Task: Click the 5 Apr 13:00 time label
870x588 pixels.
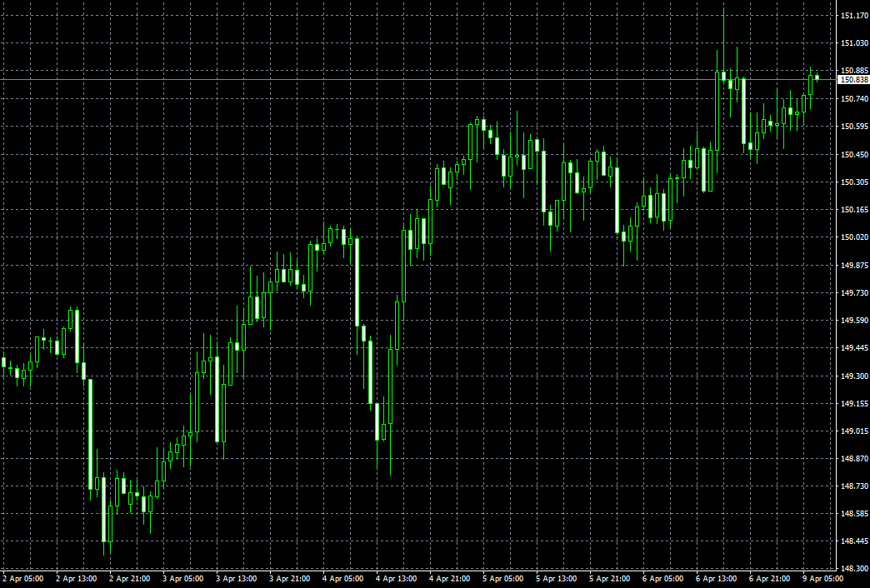Action: coord(556,579)
